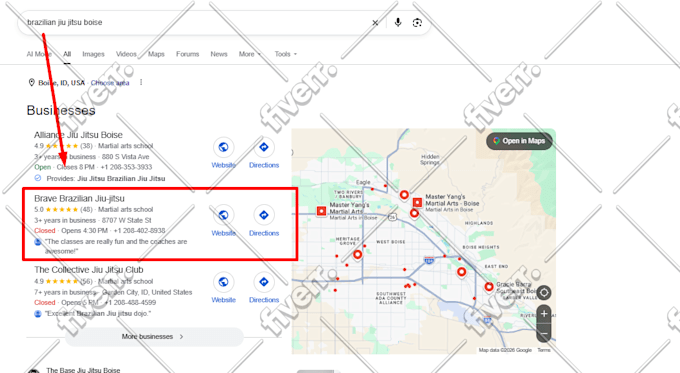Image resolution: width=680 pixels, height=373 pixels.
Task: Switch to Maps tab
Action: click(x=156, y=54)
